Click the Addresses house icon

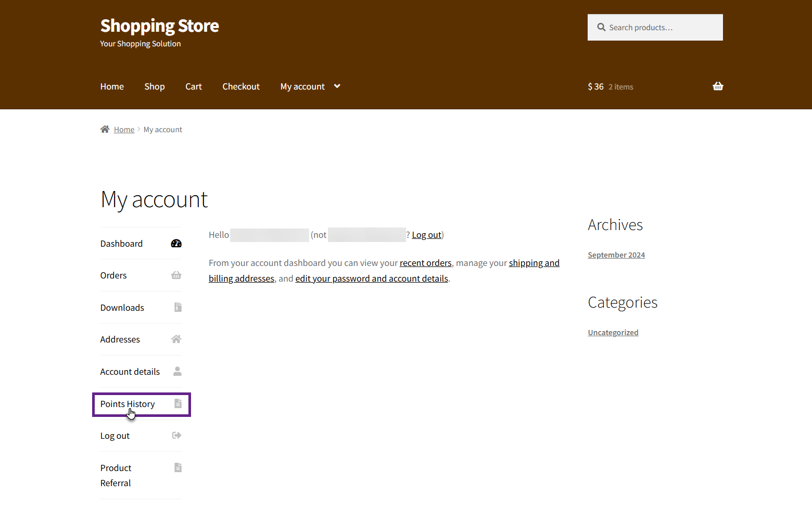pyautogui.click(x=176, y=339)
